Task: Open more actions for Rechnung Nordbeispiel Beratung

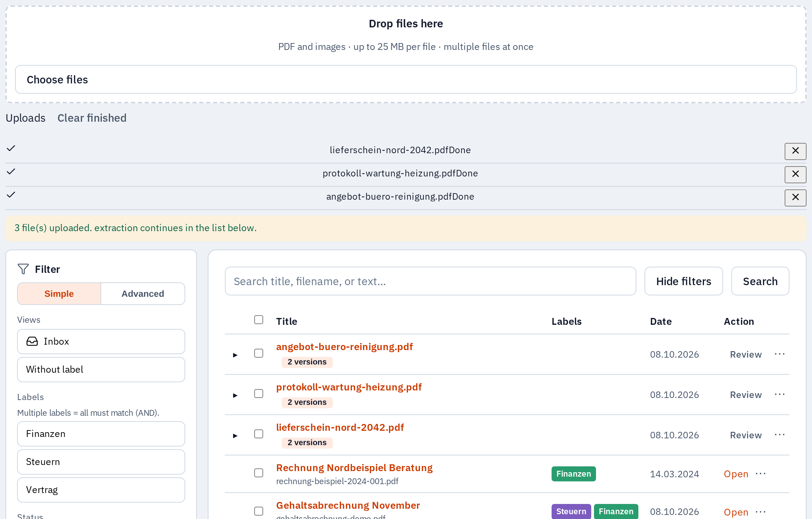Action: point(760,474)
